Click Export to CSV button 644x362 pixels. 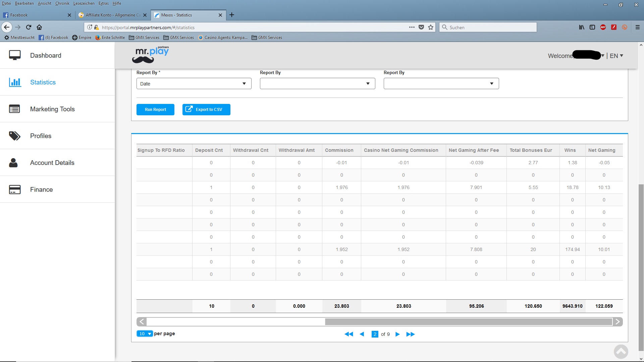(x=206, y=110)
